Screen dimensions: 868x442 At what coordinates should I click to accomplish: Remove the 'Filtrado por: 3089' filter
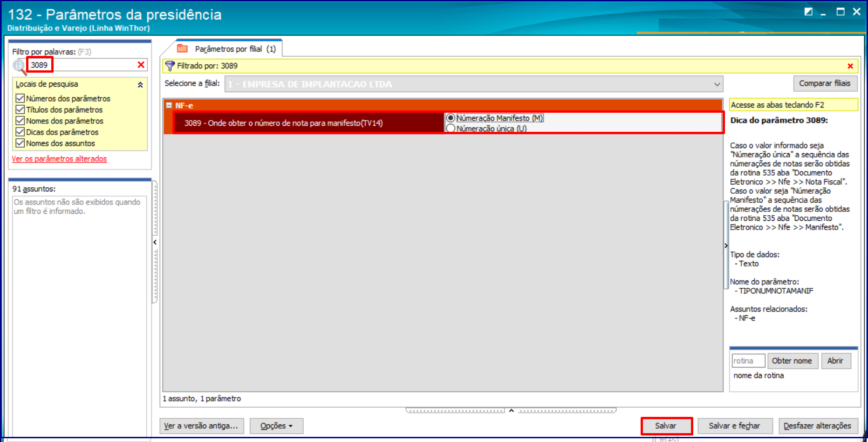point(850,66)
